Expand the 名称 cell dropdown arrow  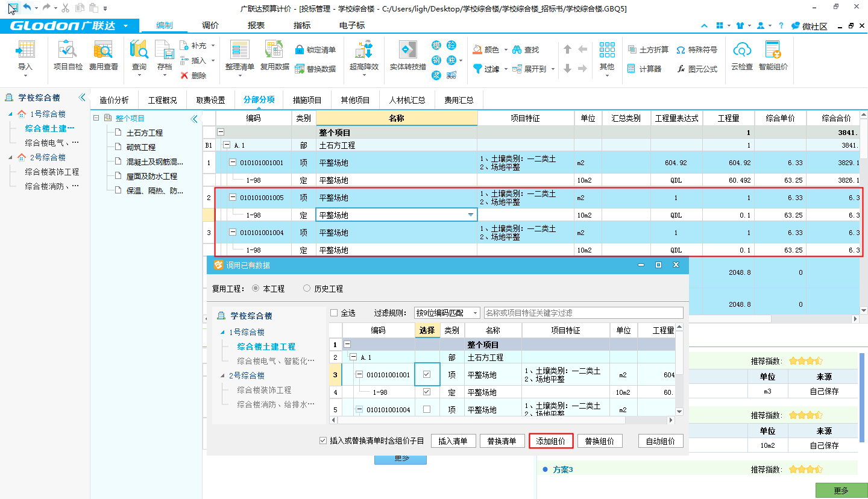[x=470, y=215]
